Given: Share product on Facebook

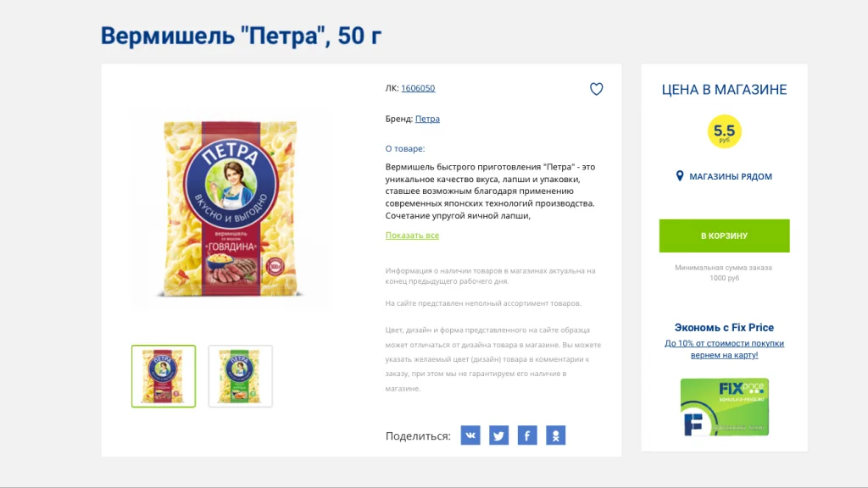Looking at the screenshot, I should point(527,435).
